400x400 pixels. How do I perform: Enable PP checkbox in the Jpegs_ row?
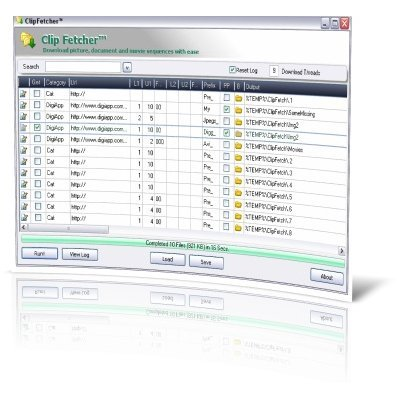(x=227, y=121)
